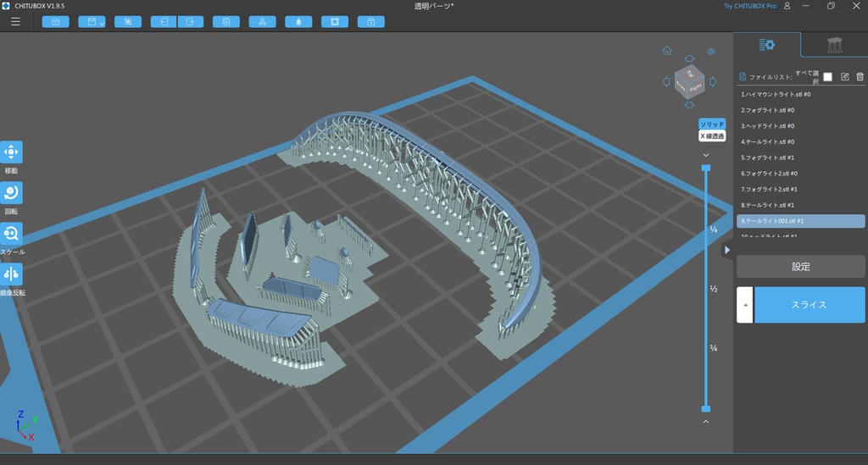Select X-ray (X線透過) render mode
Screen dimensions: 868x465
(712, 136)
